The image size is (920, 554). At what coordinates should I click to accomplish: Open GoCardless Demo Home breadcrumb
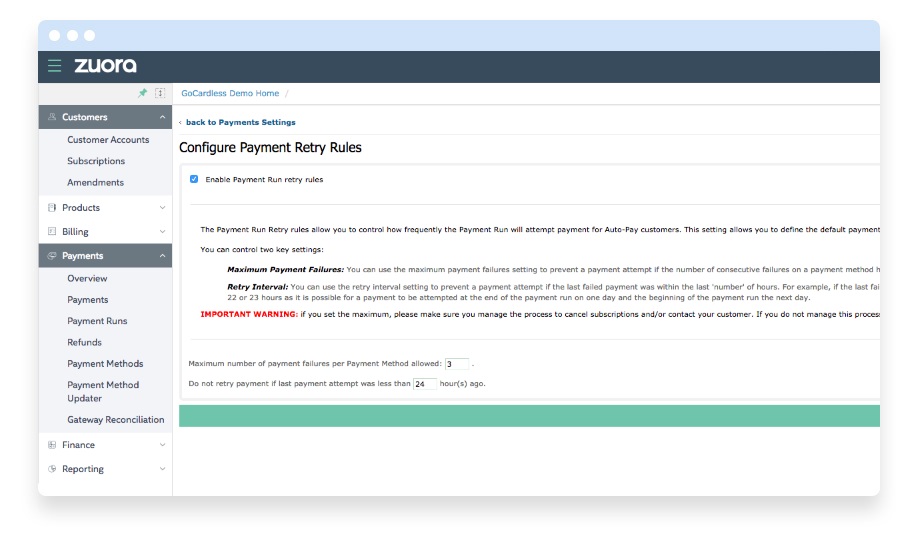(x=230, y=93)
